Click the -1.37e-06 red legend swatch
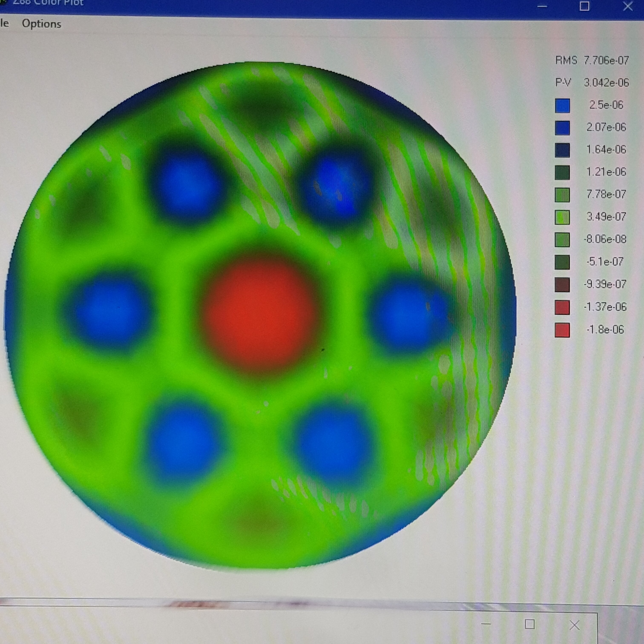This screenshot has height=644, width=644. click(x=562, y=307)
